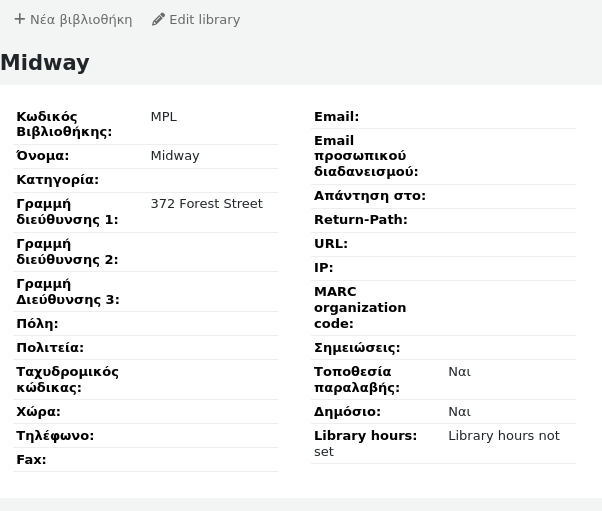Click the Ναι value for Τοποθεσία παραλαβής
The height and width of the screenshot is (511, 602).
point(459,372)
